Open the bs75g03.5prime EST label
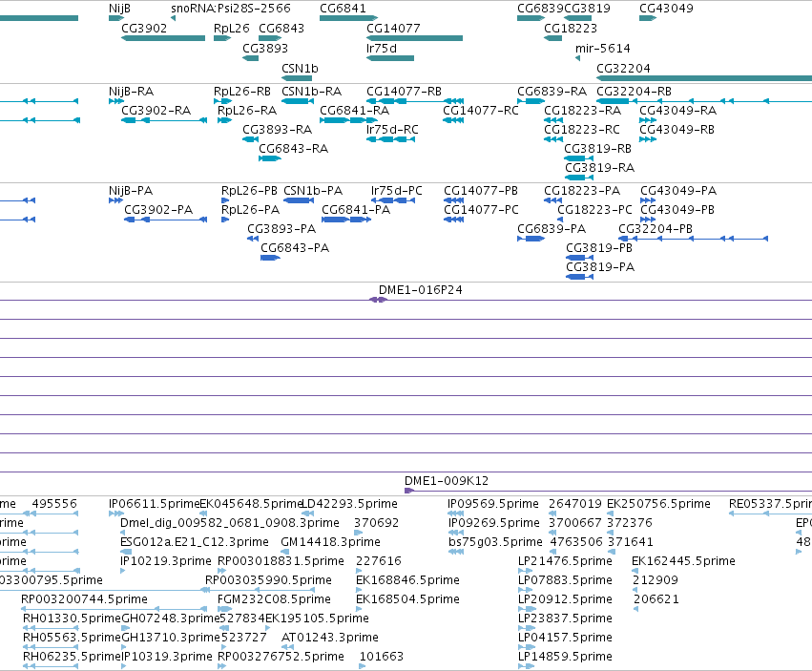This screenshot has width=812, height=671. click(x=495, y=542)
